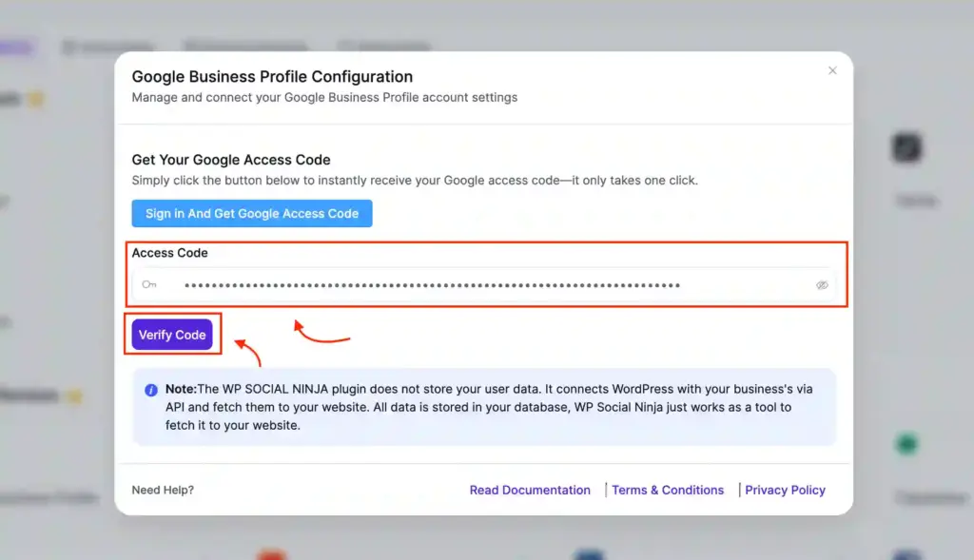Click the Need Help? label

[x=161, y=490]
